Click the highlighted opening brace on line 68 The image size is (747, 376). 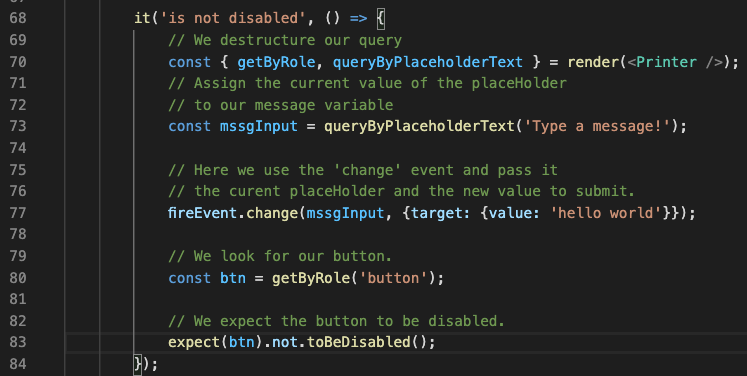[380, 19]
